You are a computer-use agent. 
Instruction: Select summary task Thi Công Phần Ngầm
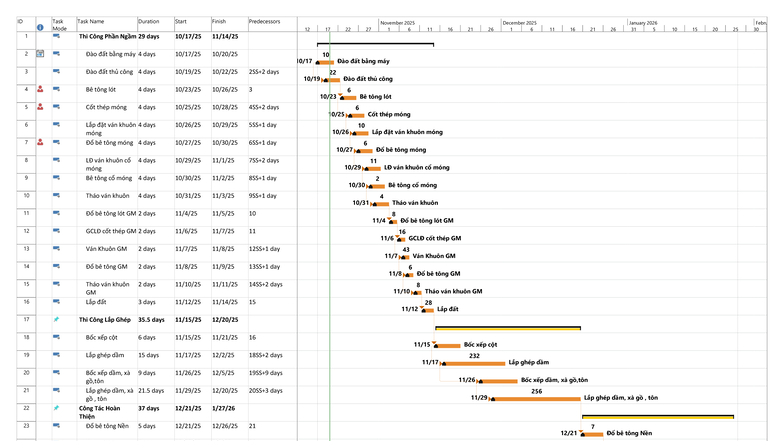pyautogui.click(x=108, y=36)
